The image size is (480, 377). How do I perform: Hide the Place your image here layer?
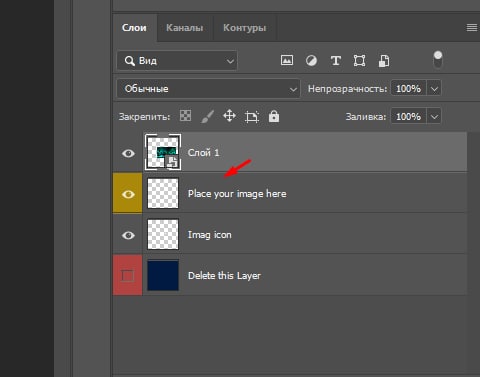pyautogui.click(x=128, y=194)
